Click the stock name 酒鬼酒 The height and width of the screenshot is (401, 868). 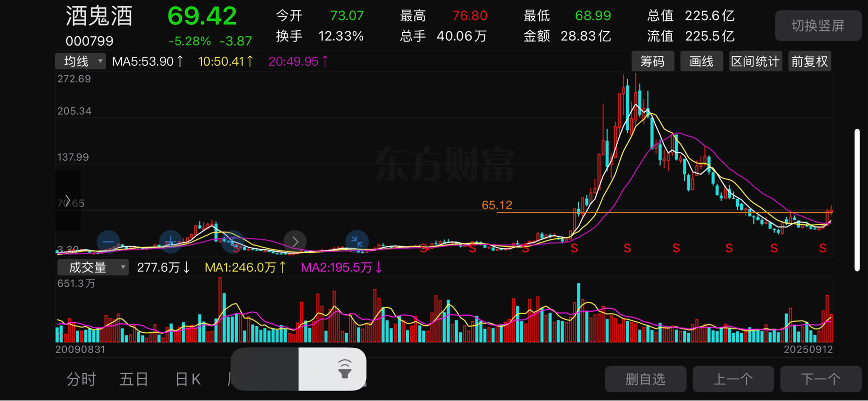[x=99, y=16]
